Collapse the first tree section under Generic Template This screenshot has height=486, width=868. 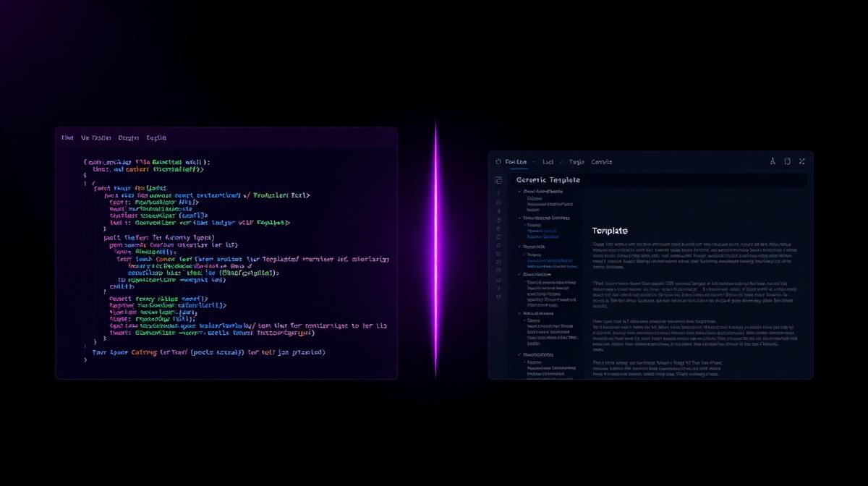click(520, 191)
